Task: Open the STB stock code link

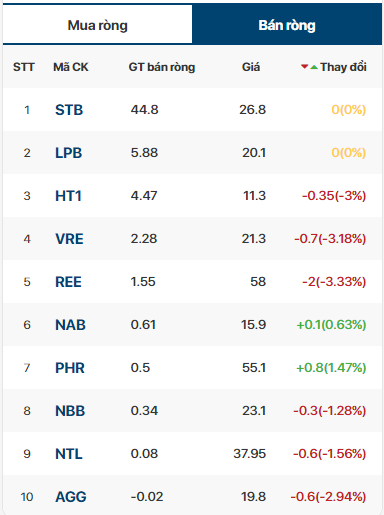Action: 69,110
